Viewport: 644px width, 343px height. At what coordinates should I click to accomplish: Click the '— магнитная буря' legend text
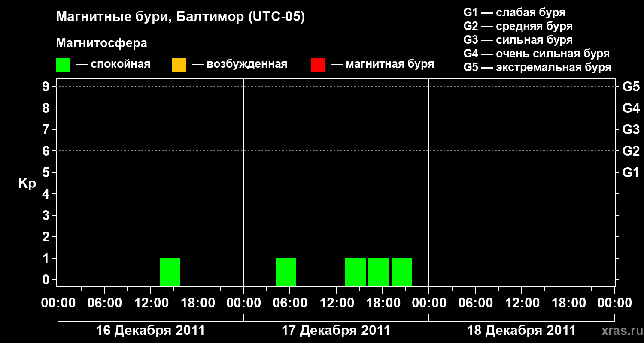(383, 64)
